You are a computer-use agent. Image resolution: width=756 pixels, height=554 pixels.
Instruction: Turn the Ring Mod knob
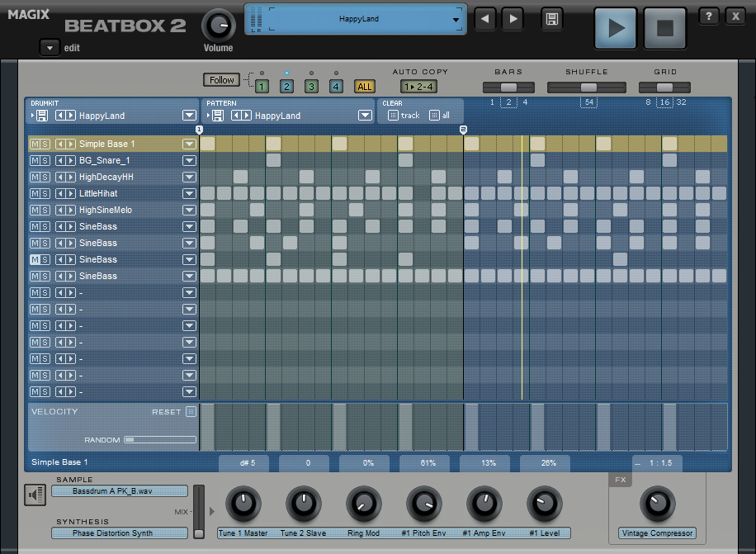(x=363, y=504)
